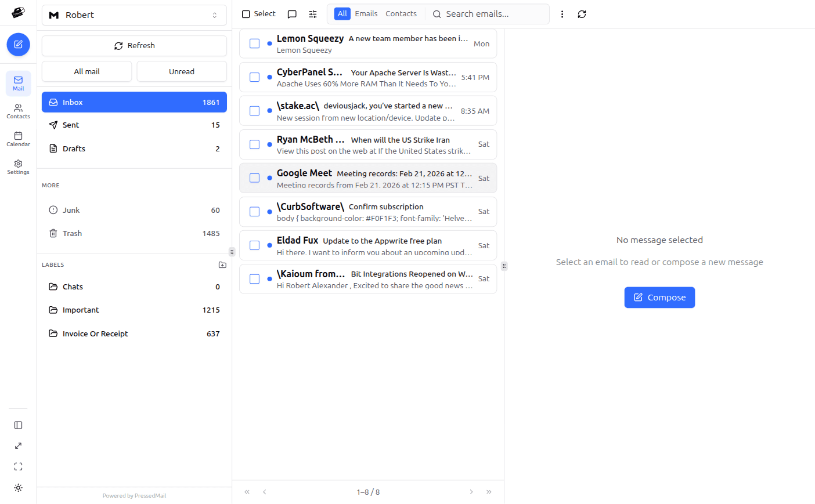815x504 pixels.
Task: Enter fullscreen using the frame icon at bottom left
Action: click(x=18, y=466)
